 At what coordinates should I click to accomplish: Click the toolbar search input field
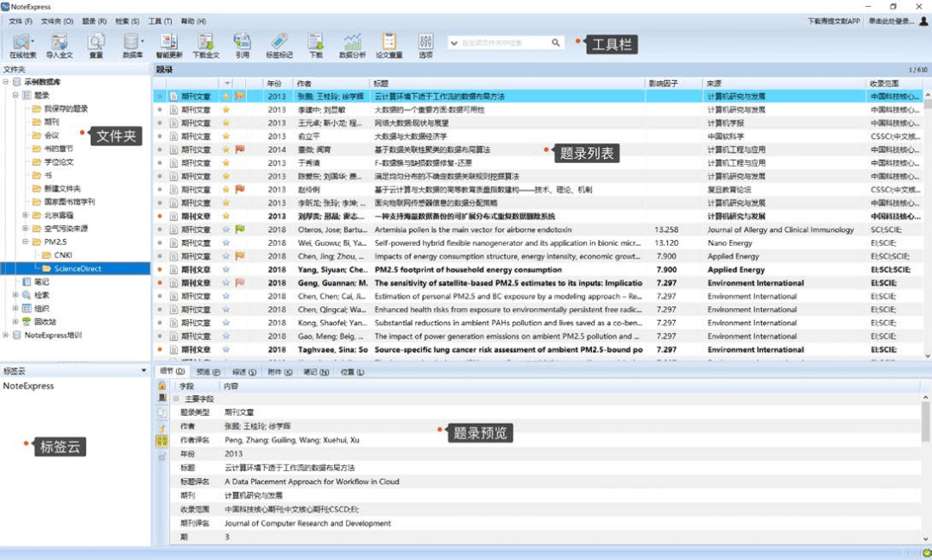tap(504, 43)
